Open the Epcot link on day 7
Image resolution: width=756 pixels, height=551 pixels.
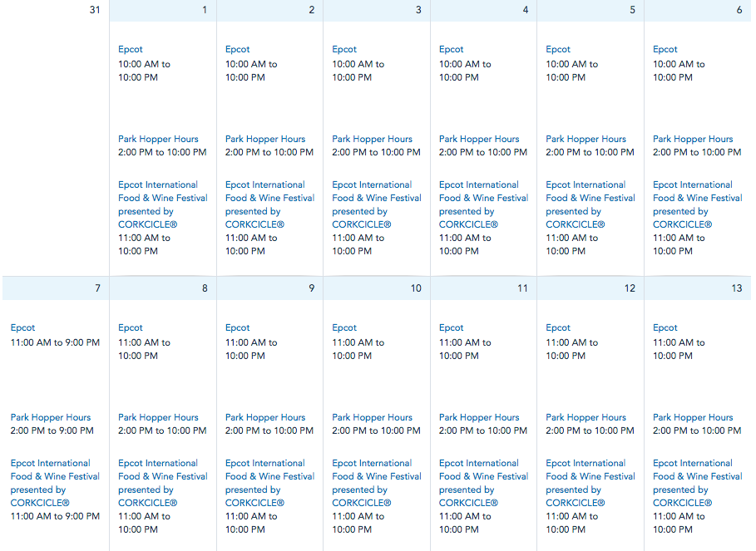tap(22, 327)
